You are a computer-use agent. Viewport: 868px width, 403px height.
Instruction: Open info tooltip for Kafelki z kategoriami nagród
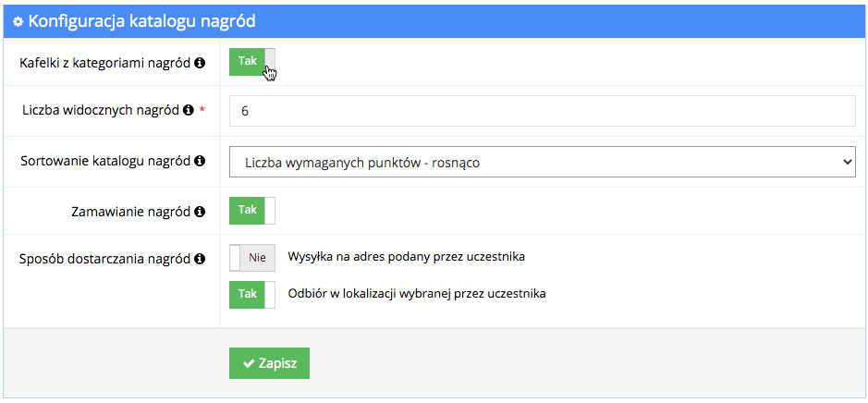tap(200, 63)
